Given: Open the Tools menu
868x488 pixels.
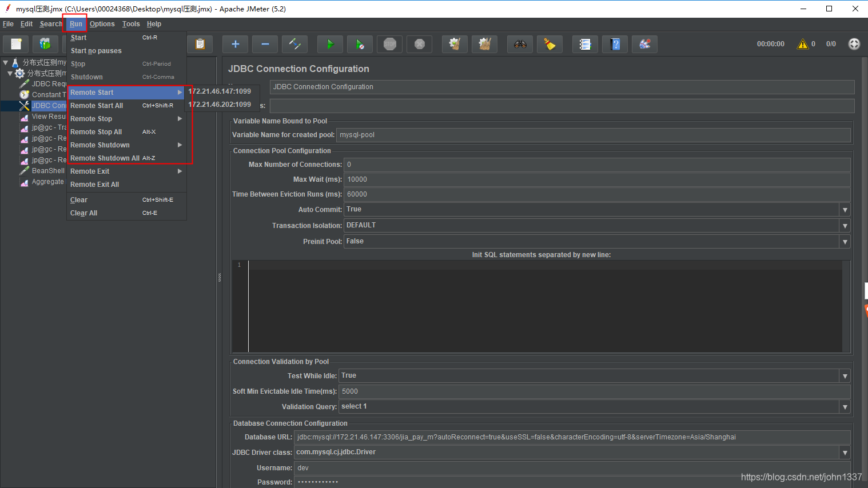Looking at the screenshot, I should pos(131,24).
